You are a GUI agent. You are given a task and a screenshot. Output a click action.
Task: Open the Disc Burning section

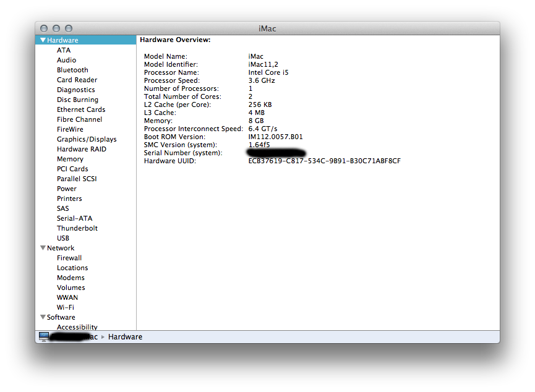77,100
